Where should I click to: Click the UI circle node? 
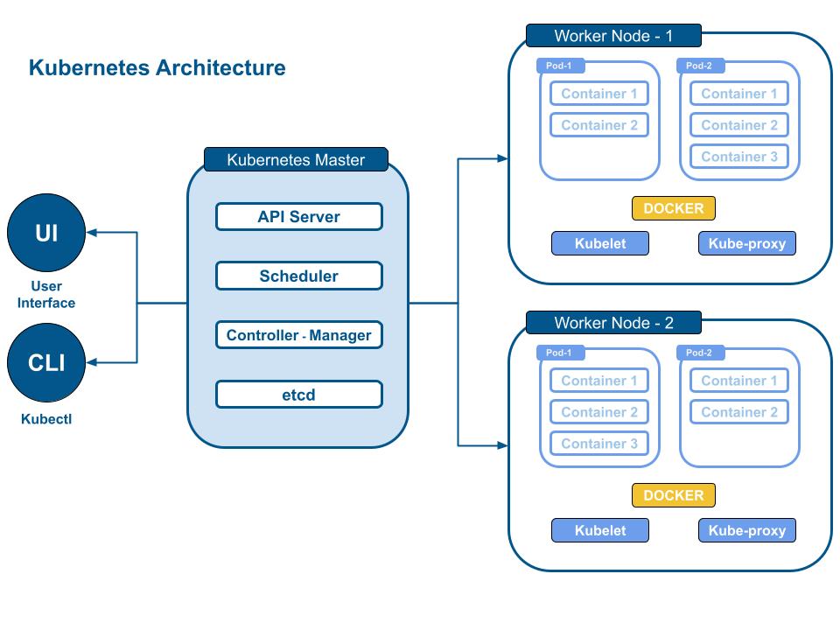pyautogui.click(x=46, y=233)
